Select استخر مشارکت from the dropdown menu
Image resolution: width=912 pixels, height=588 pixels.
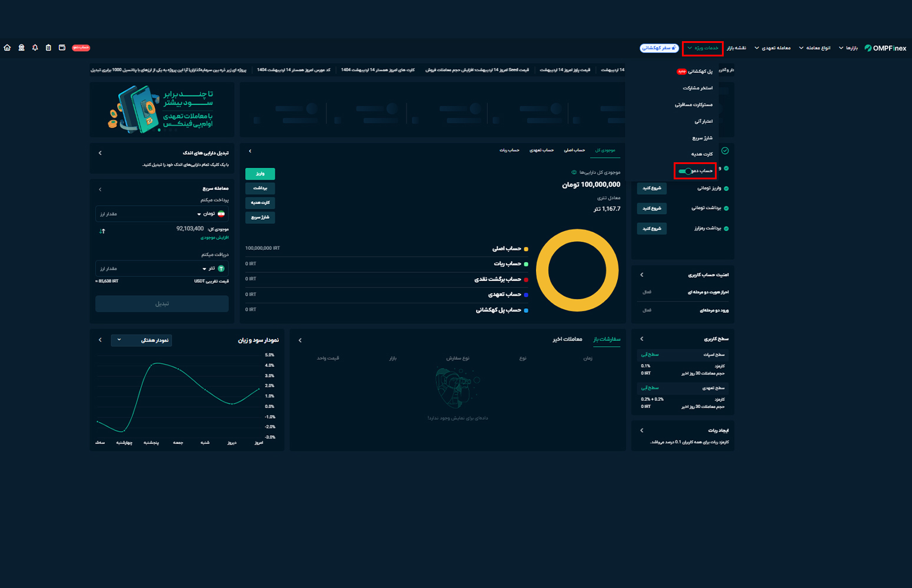point(697,88)
